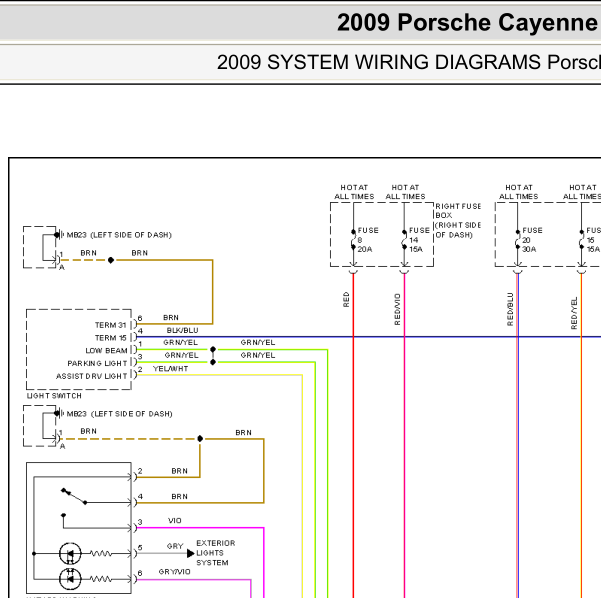This screenshot has width=601, height=598.
Task: Click "HOT AT ALL TIMES" above Fuse 8
Action: click(x=354, y=192)
